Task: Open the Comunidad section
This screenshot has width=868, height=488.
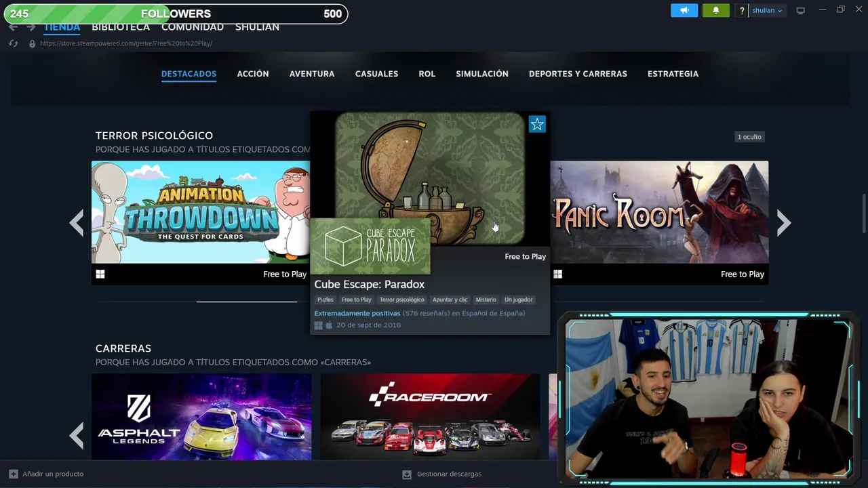Action: (x=193, y=27)
